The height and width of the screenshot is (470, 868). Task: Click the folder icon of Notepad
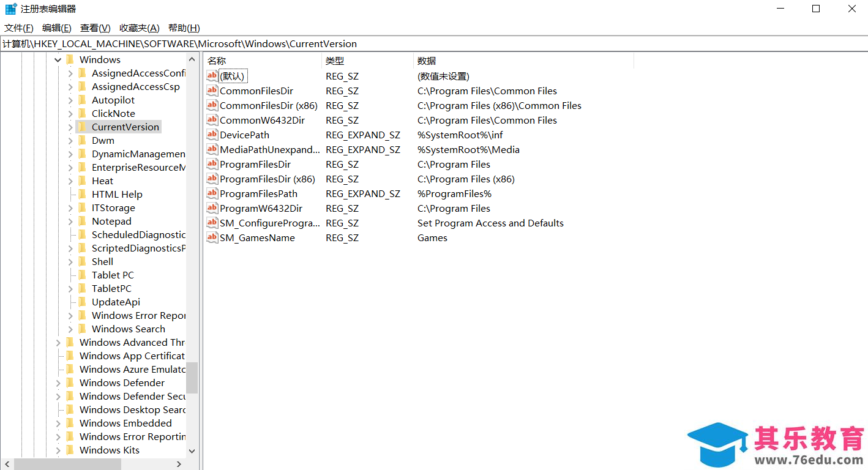[x=82, y=221]
